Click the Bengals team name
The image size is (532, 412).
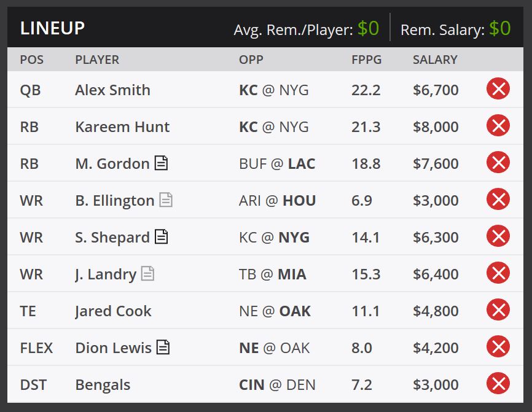pos(103,385)
